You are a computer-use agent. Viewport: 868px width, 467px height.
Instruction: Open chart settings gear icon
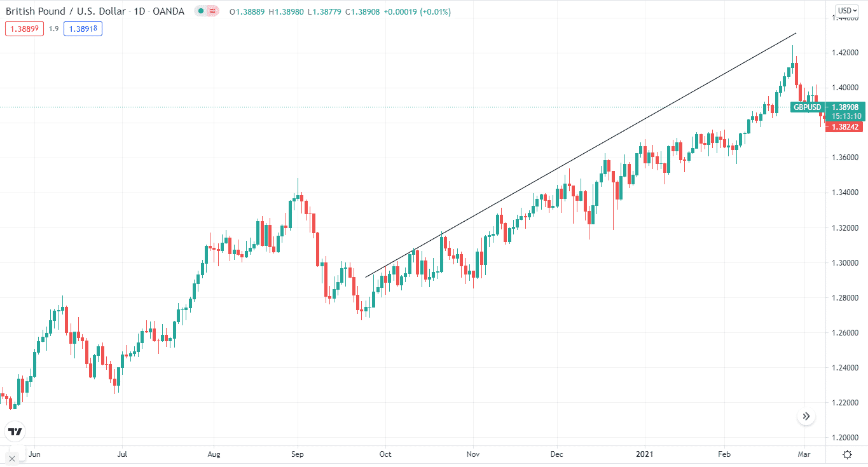click(847, 454)
